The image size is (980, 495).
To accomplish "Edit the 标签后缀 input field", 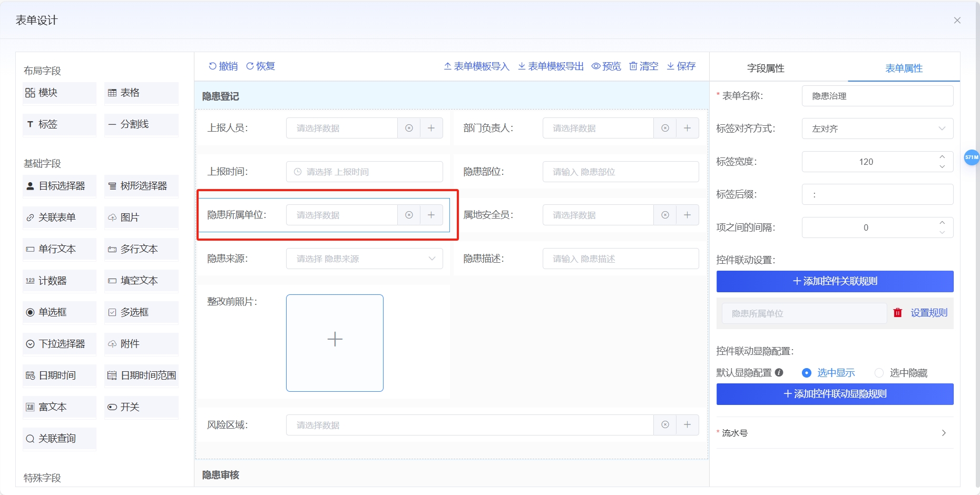I will [878, 194].
